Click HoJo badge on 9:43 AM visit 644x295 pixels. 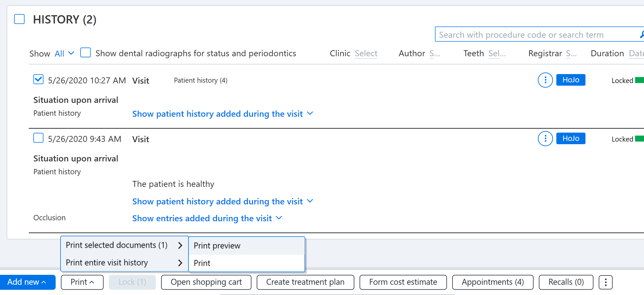click(x=571, y=138)
